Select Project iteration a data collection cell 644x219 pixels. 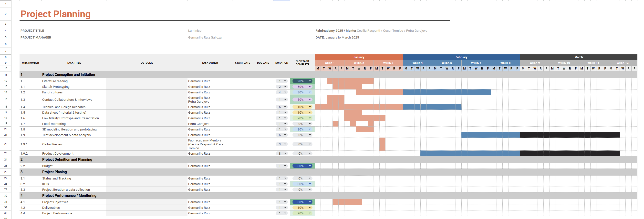tap(74, 189)
